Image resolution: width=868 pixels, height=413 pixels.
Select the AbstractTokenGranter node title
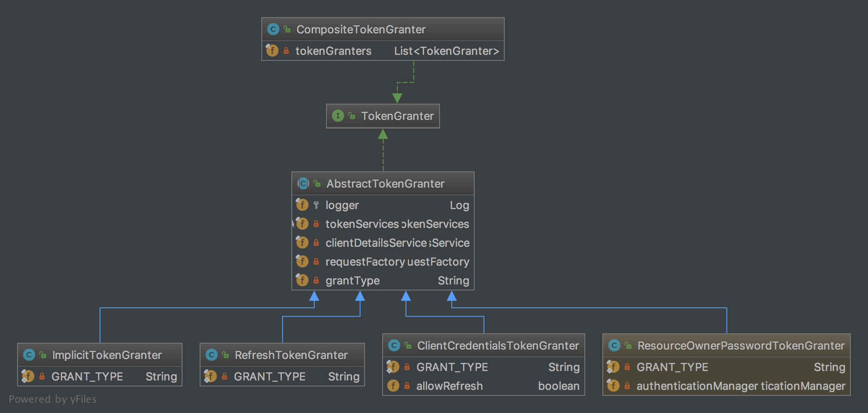click(385, 184)
